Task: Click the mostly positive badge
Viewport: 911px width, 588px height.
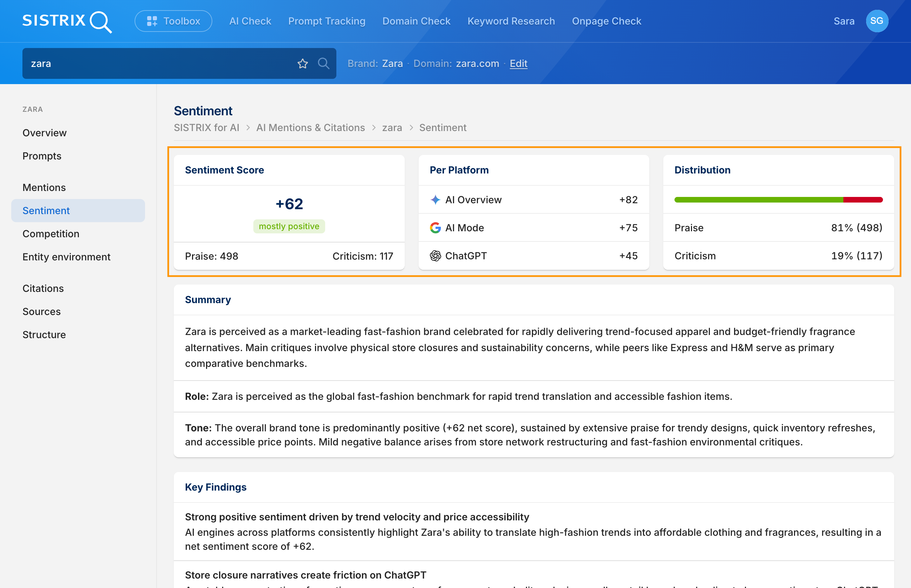Action: [289, 226]
